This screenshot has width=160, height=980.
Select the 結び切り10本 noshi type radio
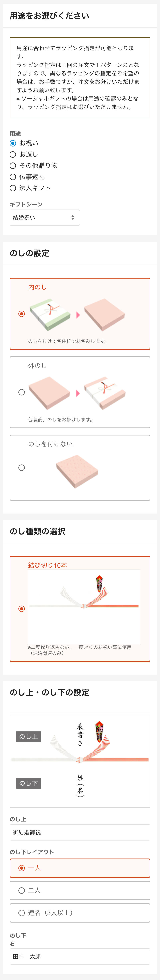(x=22, y=609)
